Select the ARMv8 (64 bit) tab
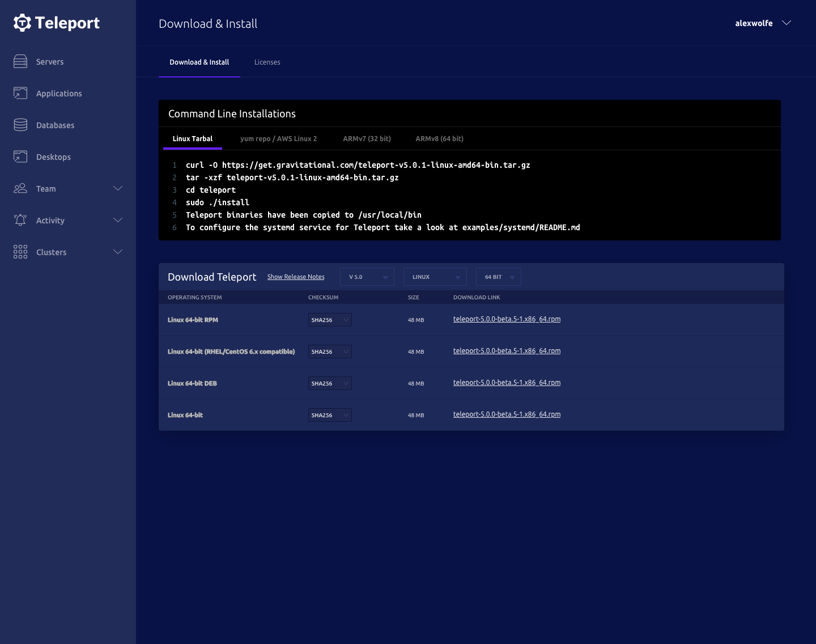Image resolution: width=816 pixels, height=644 pixels. pos(439,139)
